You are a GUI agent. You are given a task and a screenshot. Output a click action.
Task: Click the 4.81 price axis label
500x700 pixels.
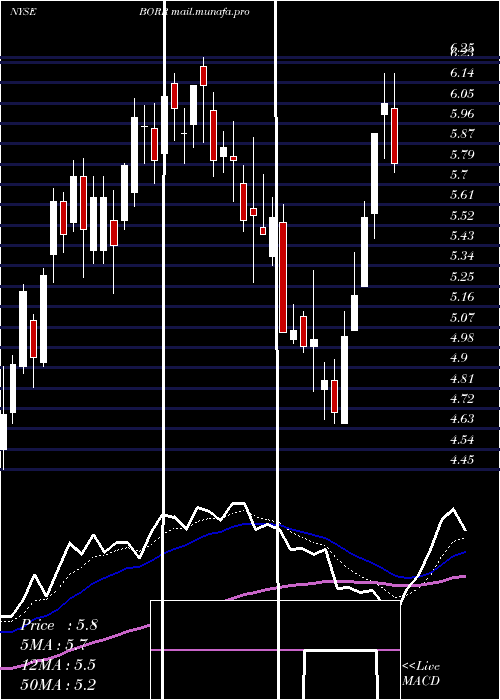(x=462, y=379)
